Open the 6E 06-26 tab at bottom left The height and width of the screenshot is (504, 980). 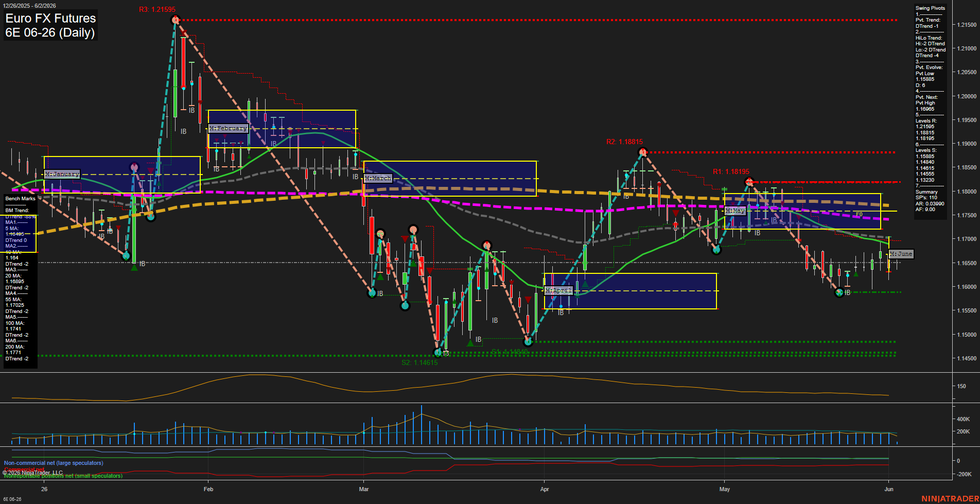12,499
